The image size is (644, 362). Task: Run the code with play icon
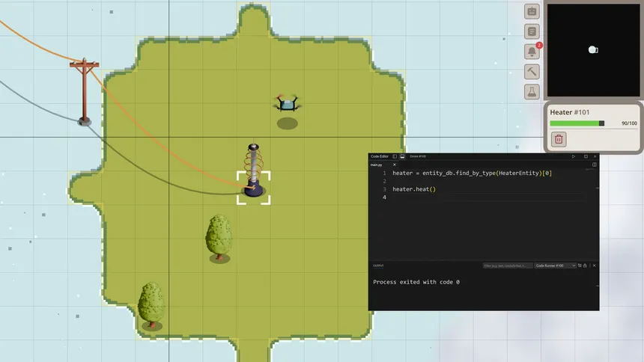point(574,156)
